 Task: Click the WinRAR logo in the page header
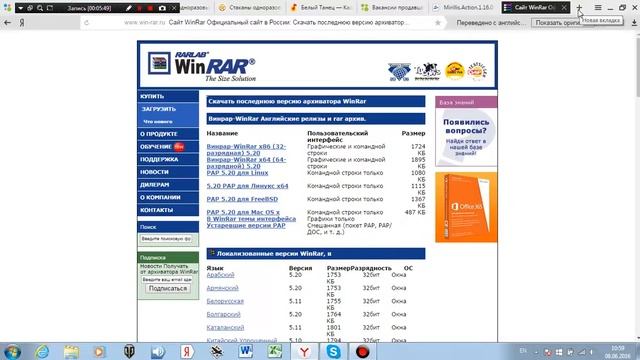click(x=202, y=67)
